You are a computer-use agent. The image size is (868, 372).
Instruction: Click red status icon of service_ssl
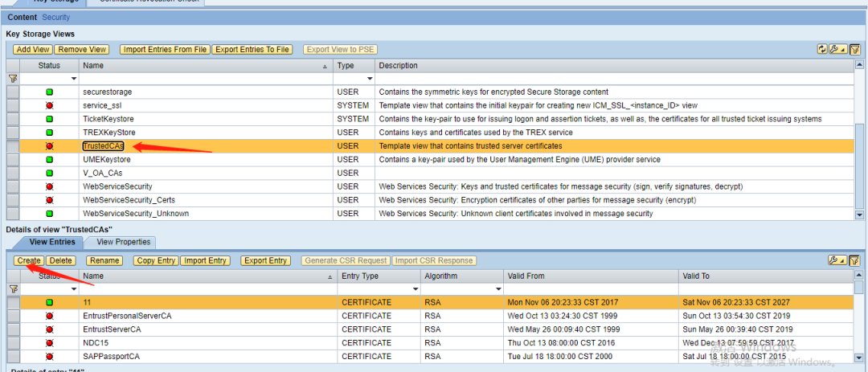coord(49,106)
